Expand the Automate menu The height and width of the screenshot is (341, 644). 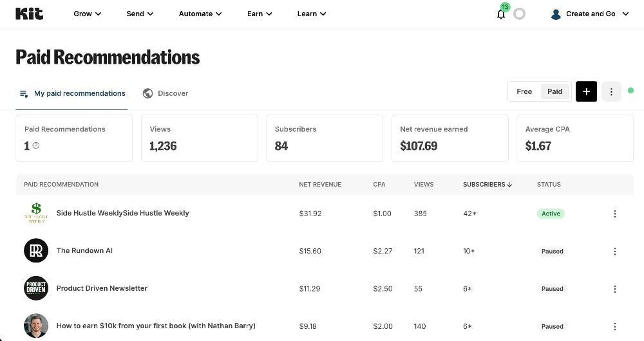(200, 14)
